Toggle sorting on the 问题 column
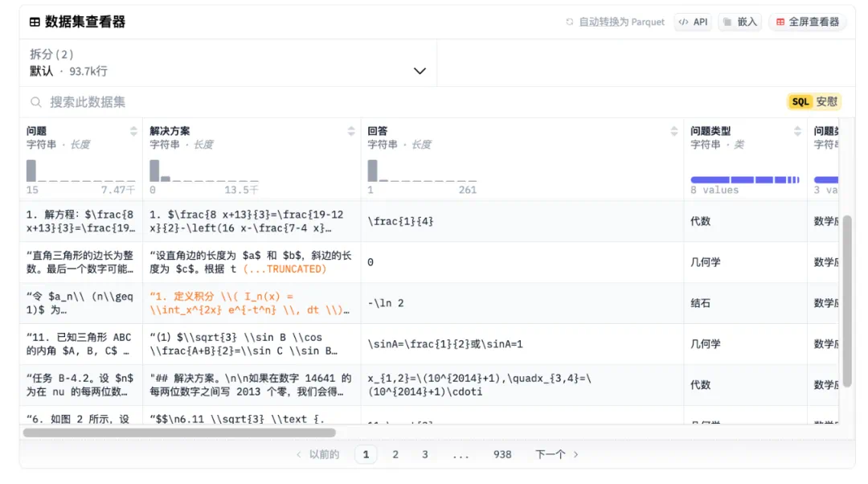 coord(131,130)
